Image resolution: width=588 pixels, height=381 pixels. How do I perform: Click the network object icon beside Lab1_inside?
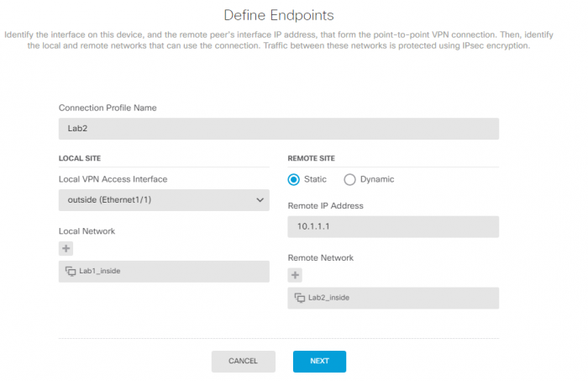(71, 271)
